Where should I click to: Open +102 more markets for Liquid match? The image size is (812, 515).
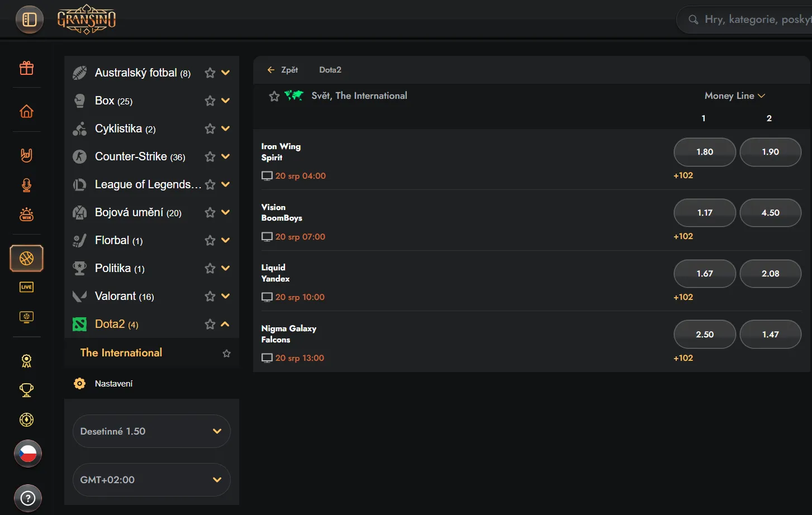click(x=683, y=297)
